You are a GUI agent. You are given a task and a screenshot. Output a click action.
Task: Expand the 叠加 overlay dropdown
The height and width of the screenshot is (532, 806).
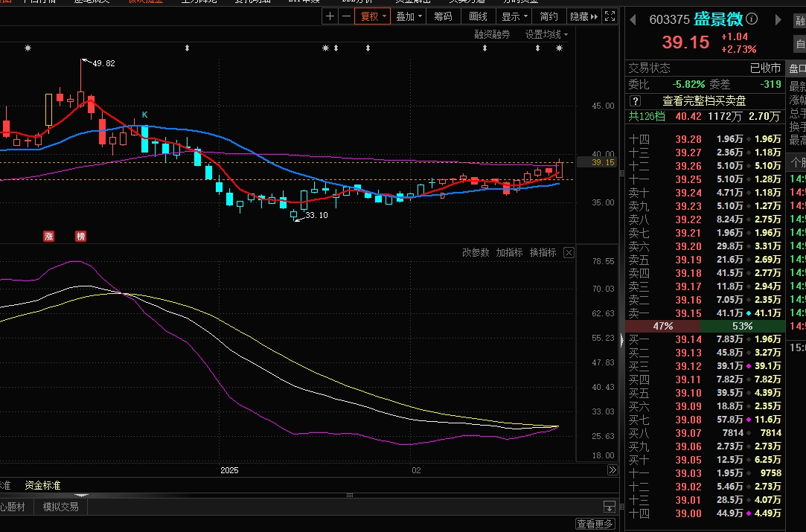409,16
